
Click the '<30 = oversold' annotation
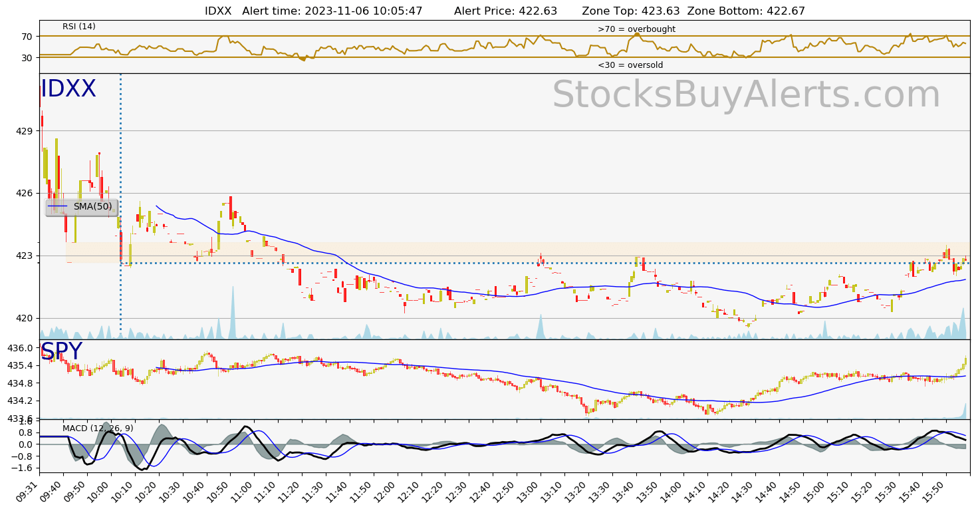630,65
